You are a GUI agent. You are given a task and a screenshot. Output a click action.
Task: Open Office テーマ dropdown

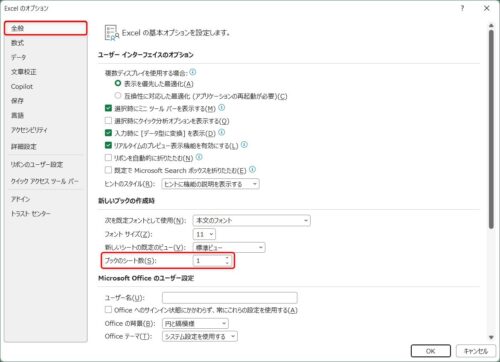(x=200, y=336)
